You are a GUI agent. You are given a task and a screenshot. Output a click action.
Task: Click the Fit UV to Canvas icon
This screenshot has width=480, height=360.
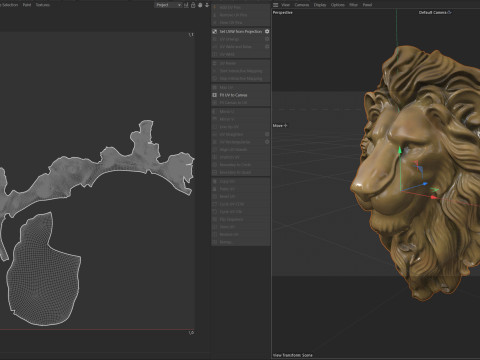(x=215, y=95)
